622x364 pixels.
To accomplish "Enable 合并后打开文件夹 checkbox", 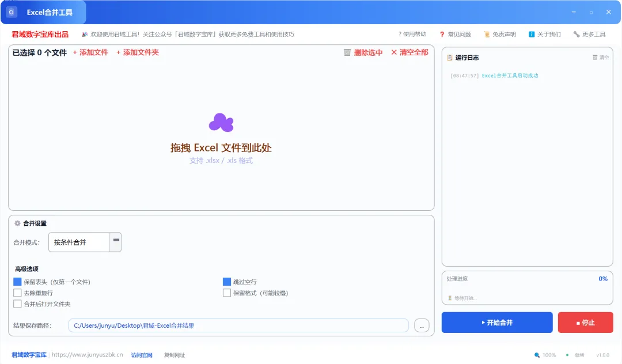I will 17,304.
